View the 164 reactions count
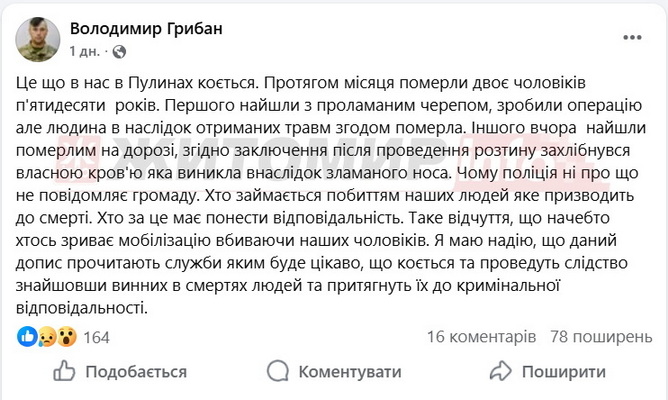Screen dimensions: 668x400 96,337
